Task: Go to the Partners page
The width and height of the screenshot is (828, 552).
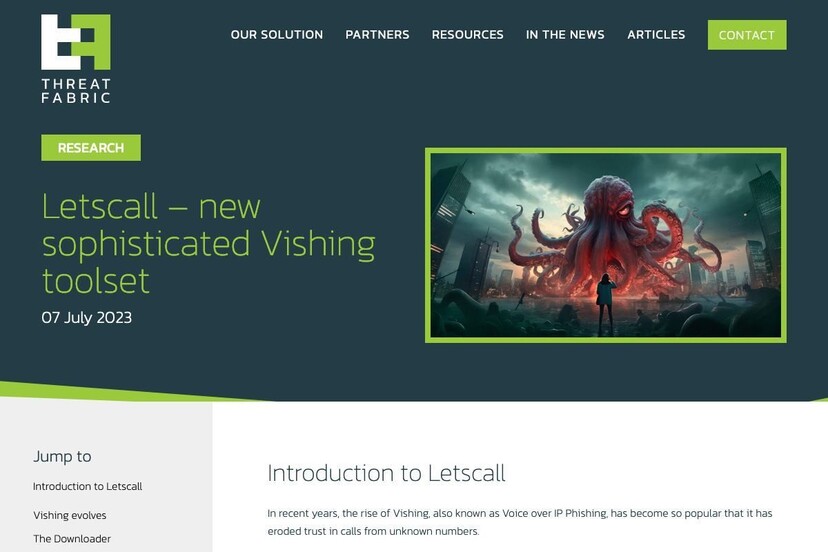Action: [x=377, y=35]
